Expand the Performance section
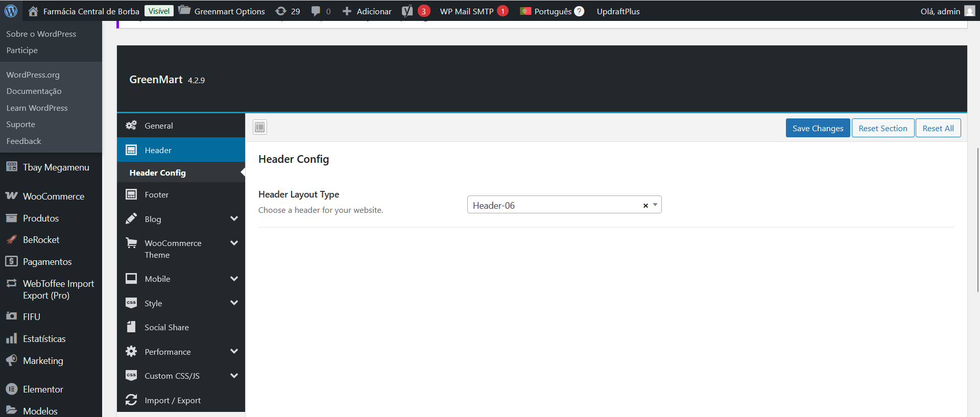The width and height of the screenshot is (980, 417). [x=234, y=352]
